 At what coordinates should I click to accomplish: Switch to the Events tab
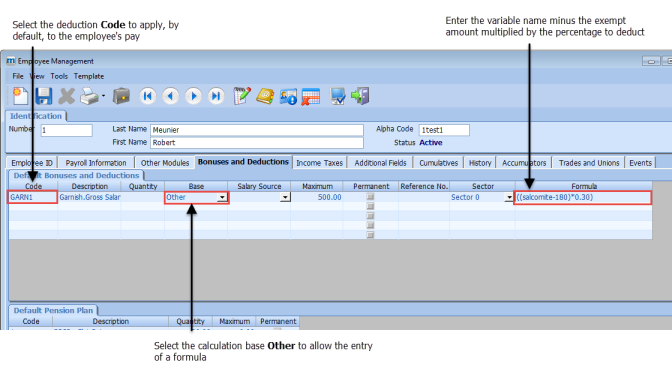(x=640, y=163)
